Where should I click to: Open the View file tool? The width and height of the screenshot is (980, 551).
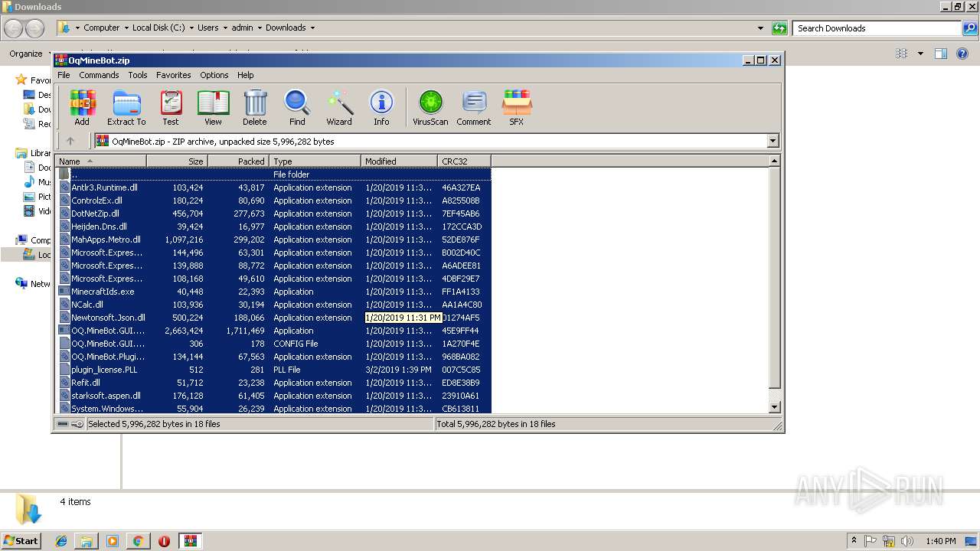(x=213, y=107)
